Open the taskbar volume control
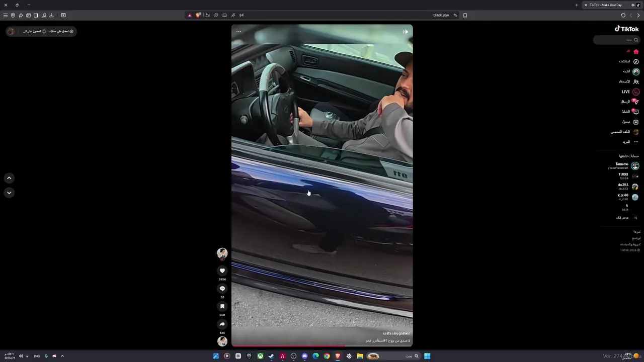Viewport: 644px width, 362px height. [21, 356]
